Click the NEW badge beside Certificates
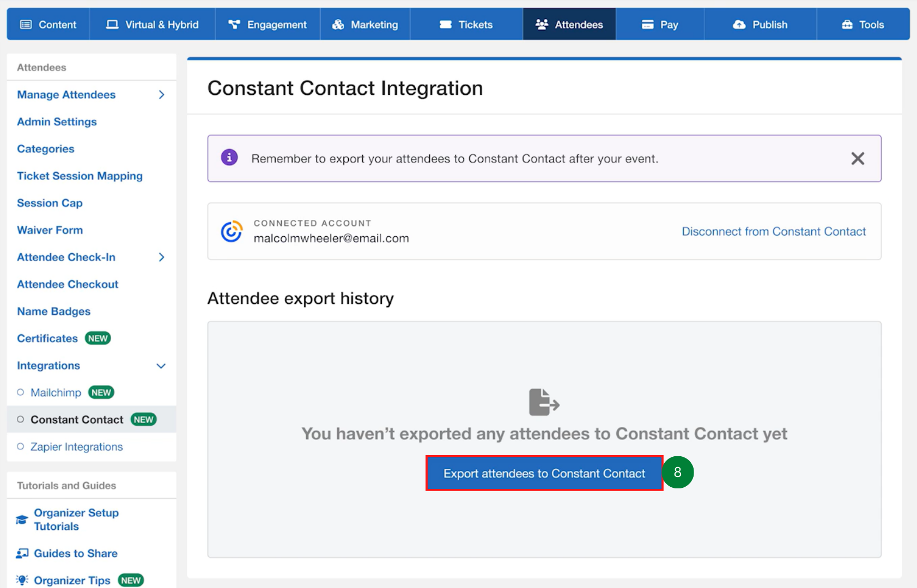 pyautogui.click(x=98, y=339)
